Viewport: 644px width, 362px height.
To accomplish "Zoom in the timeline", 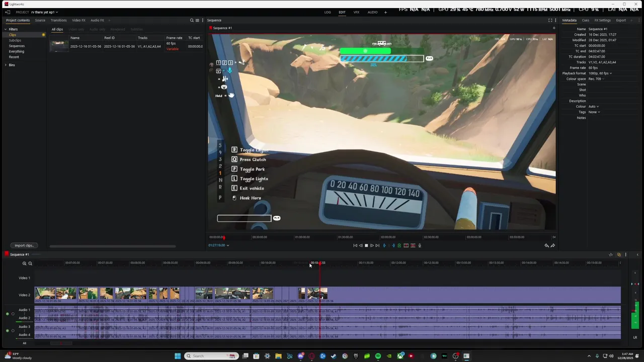I will pyautogui.click(x=24, y=263).
